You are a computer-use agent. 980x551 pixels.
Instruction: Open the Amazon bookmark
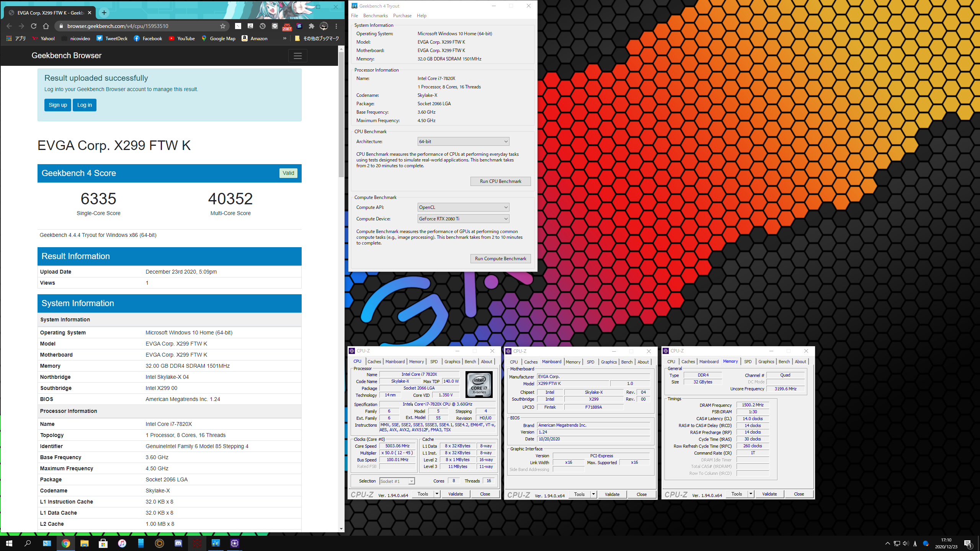[255, 38]
